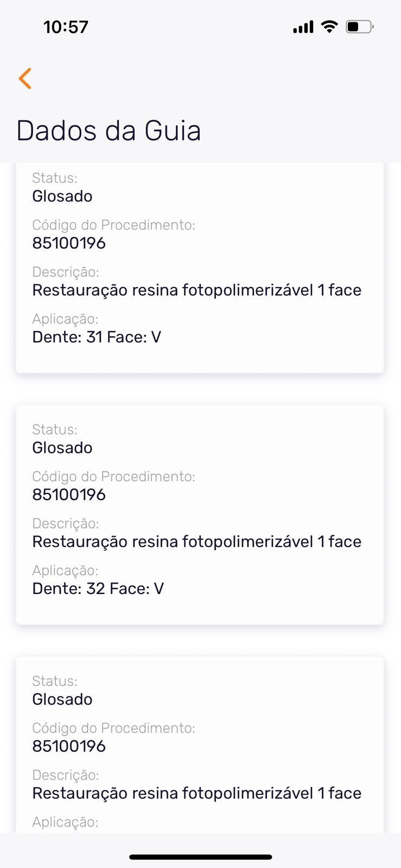The image size is (401, 868).
Task: Tap Glosado status in the second card
Action: click(62, 448)
